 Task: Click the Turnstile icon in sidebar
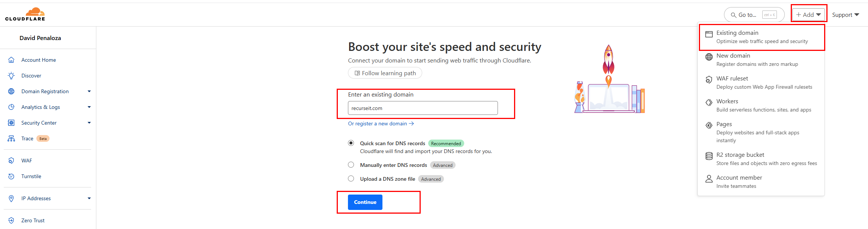(11, 176)
